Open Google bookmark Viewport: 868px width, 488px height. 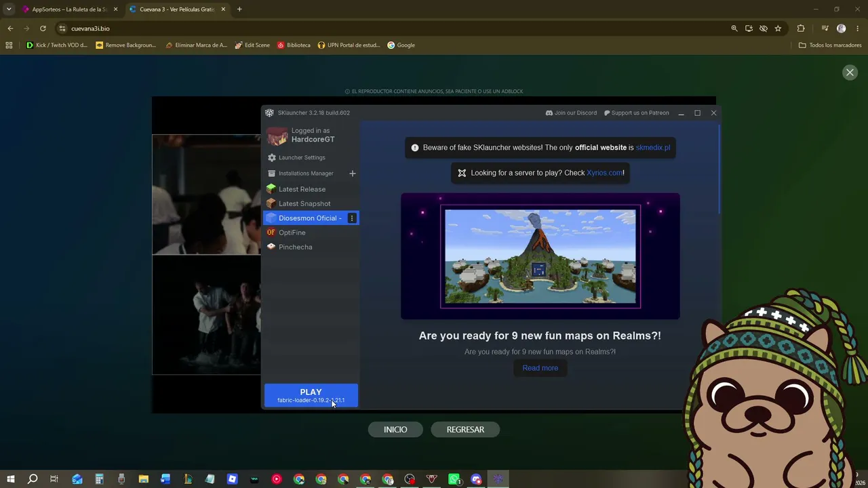(x=401, y=45)
